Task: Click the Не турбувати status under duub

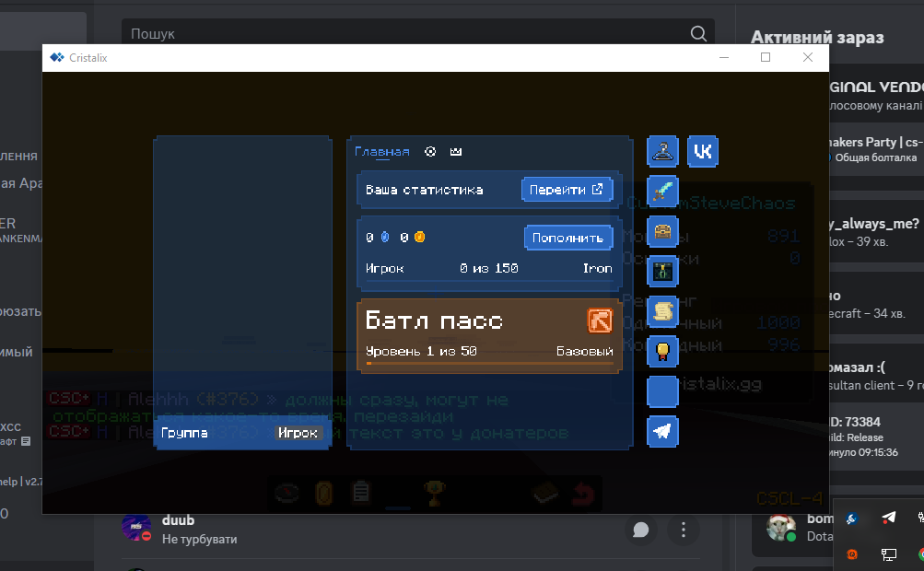Action: (199, 539)
